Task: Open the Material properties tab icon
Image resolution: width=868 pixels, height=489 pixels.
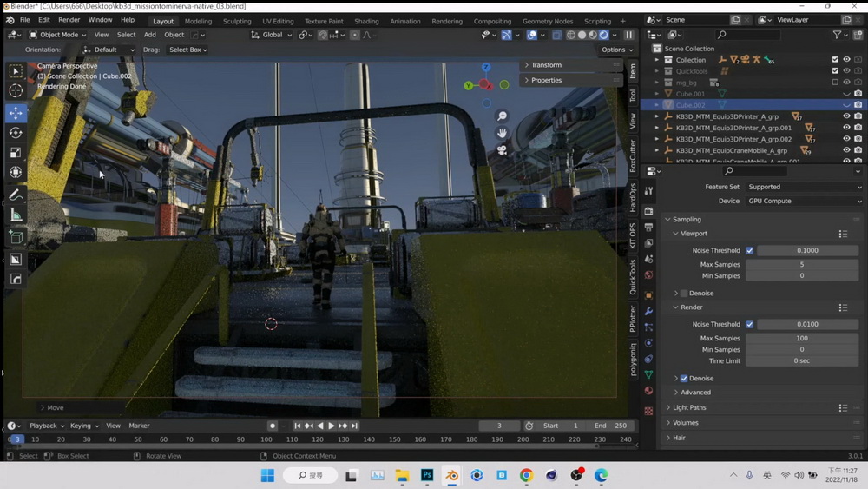Action: click(x=648, y=391)
